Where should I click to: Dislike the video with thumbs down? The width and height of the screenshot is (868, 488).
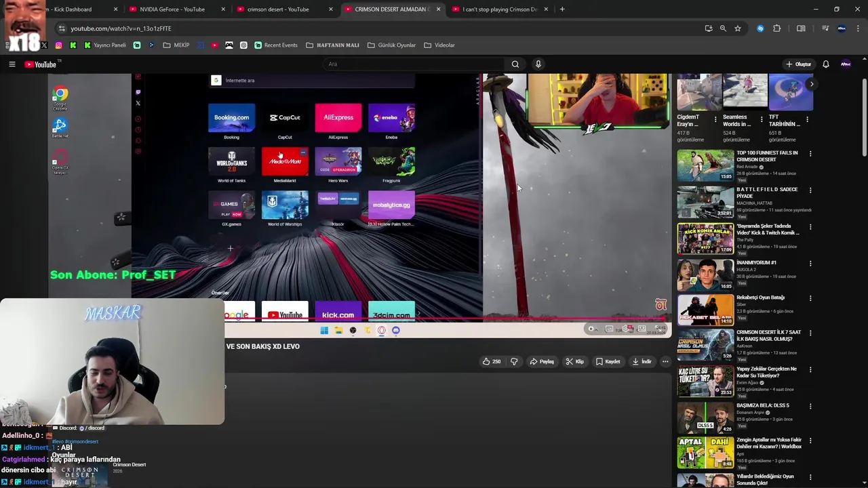[514, 362]
